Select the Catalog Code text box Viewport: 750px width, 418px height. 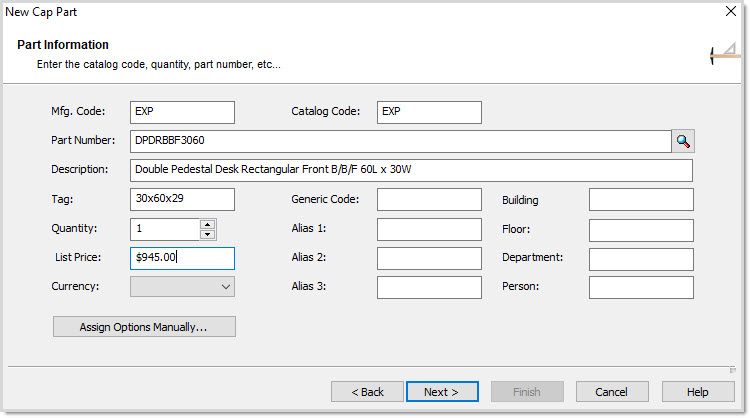(429, 112)
